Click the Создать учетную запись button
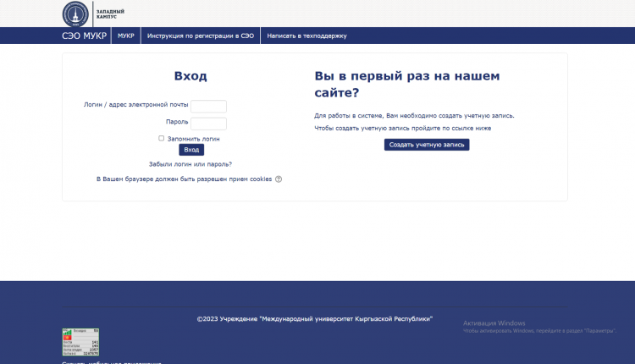The width and height of the screenshot is (635, 364). (x=427, y=145)
